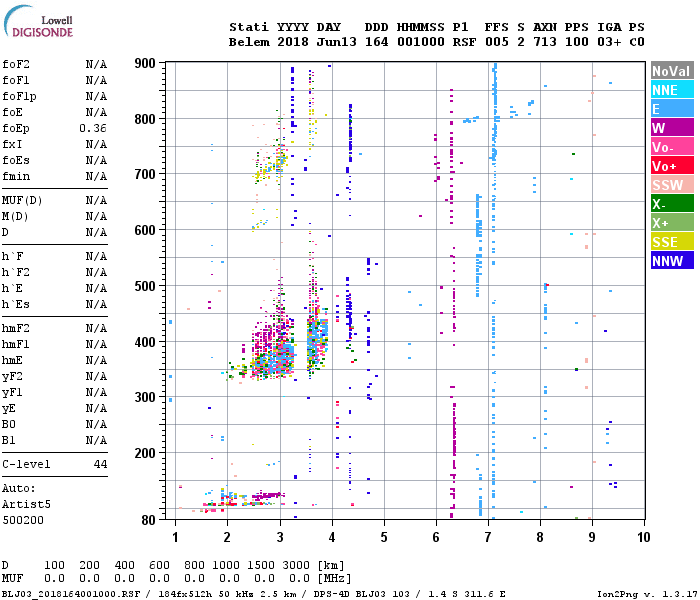Click the 3000 distance value in MUF table
This screenshot has width=700, height=600.
click(296, 565)
